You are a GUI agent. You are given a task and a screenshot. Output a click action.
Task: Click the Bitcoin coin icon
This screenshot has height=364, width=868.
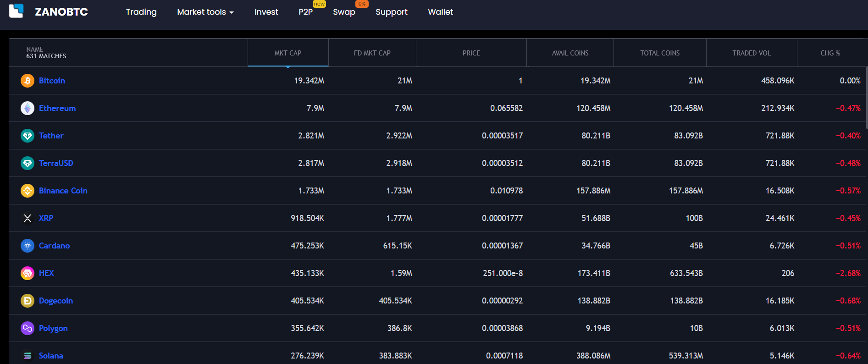coord(28,81)
